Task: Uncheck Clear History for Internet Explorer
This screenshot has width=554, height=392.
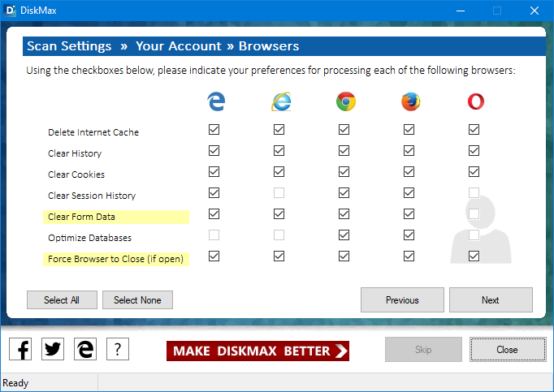Action: pos(279,151)
